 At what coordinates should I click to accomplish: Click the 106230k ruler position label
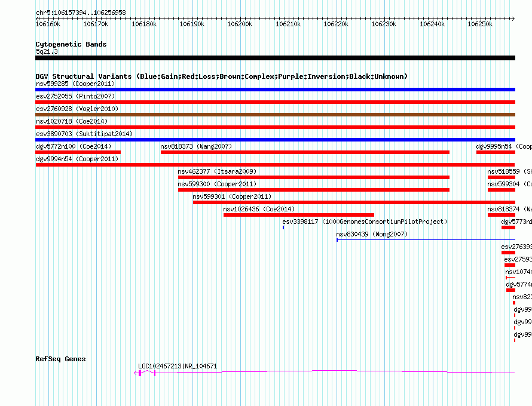click(x=384, y=24)
